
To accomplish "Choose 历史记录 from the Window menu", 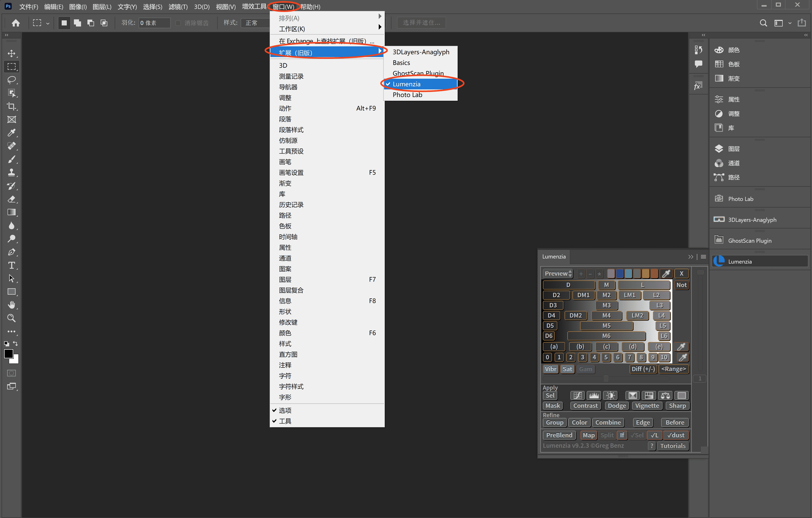I will tap(291, 205).
